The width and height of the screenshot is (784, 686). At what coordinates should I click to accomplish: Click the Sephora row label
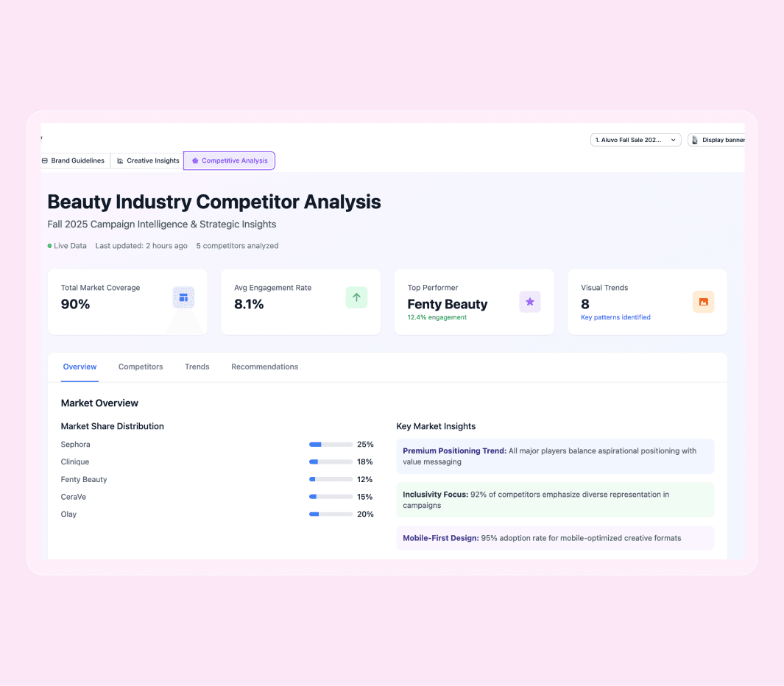point(76,445)
